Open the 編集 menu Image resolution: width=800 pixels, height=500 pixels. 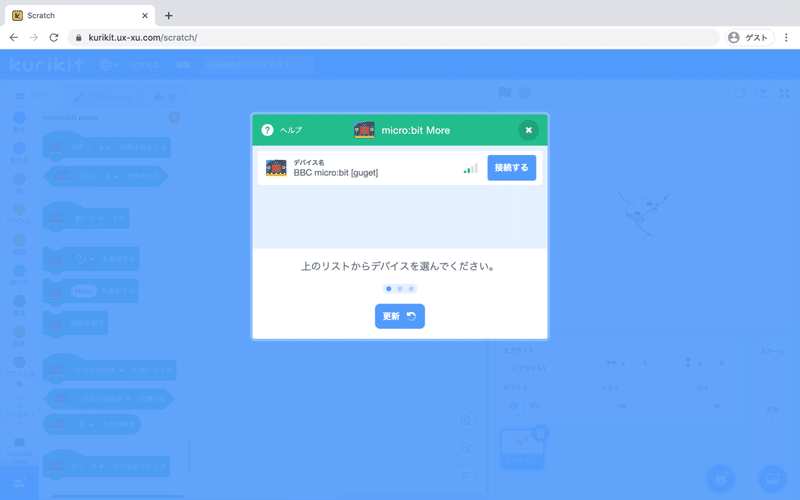[183, 65]
